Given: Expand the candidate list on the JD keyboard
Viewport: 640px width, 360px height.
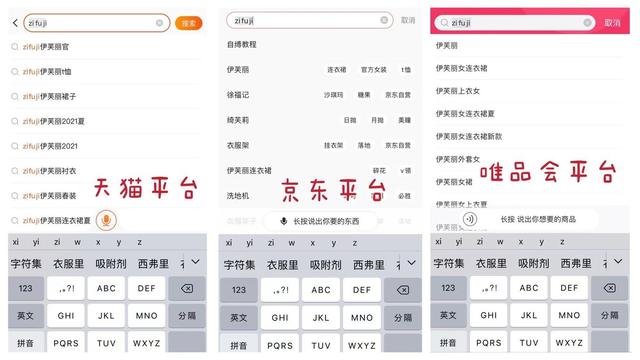Looking at the screenshot, I should (411, 263).
